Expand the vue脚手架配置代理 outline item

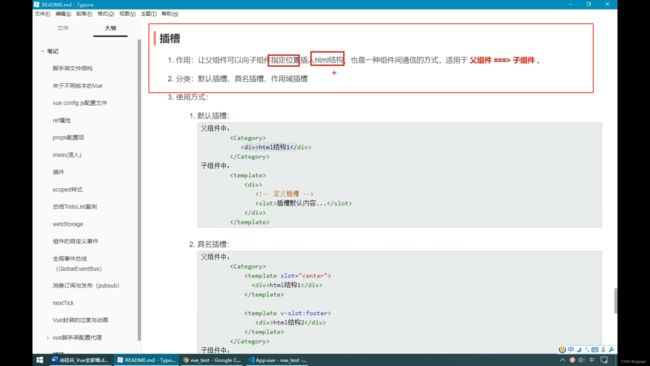coord(48,338)
